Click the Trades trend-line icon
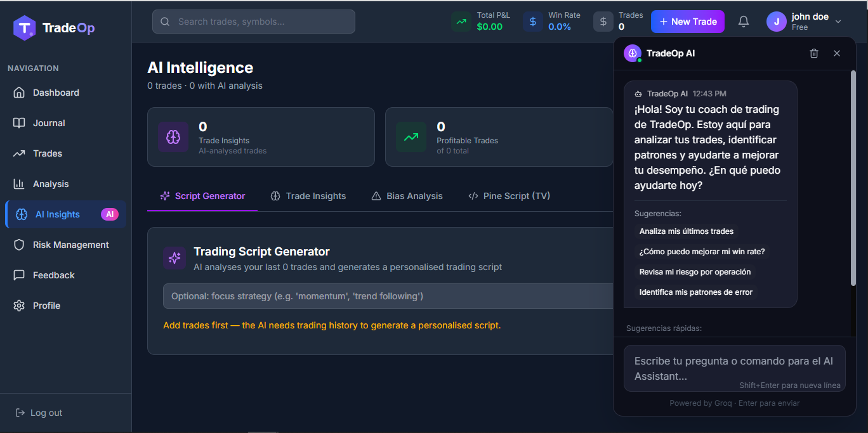 [x=20, y=153]
